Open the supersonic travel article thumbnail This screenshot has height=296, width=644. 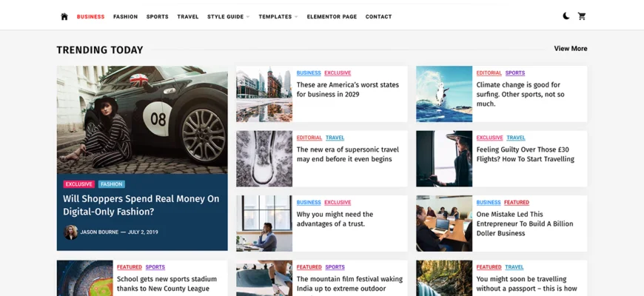pos(264,158)
